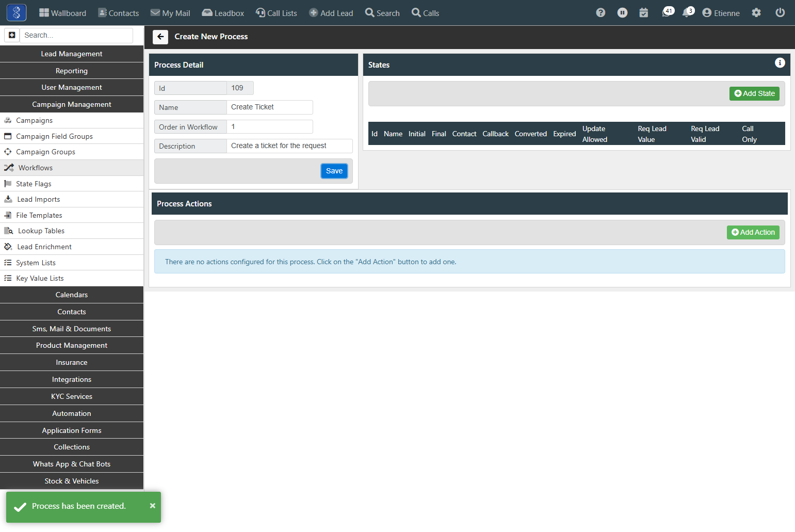Open Wallboard from top navigation
Viewport: 795px width, 532px height.
[x=63, y=13]
